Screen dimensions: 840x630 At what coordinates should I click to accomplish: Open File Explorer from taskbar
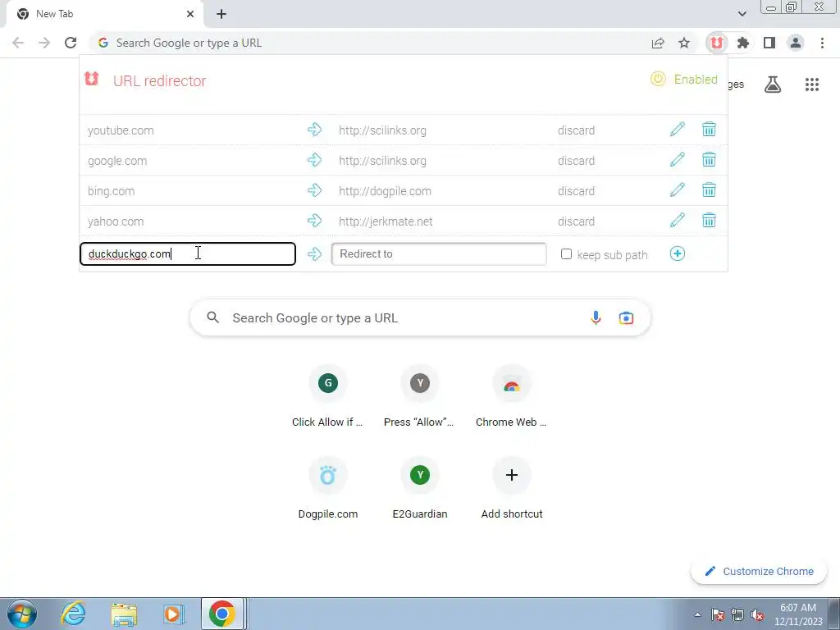[124, 614]
